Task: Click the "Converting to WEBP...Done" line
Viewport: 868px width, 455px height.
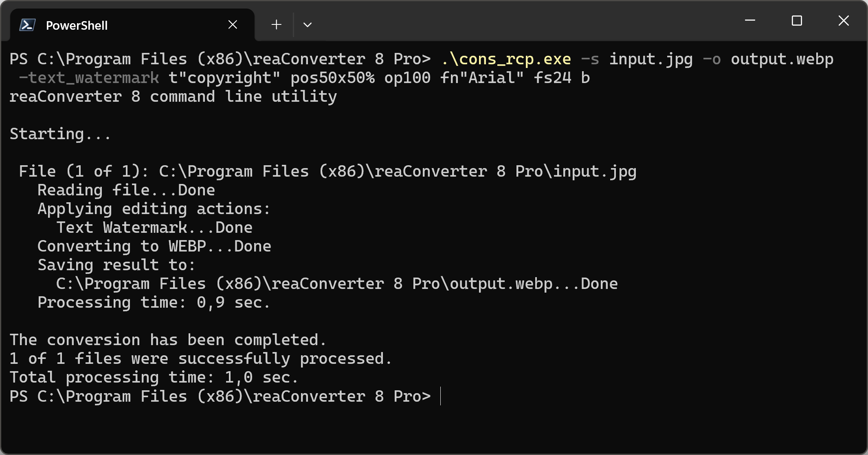Action: pos(154,247)
